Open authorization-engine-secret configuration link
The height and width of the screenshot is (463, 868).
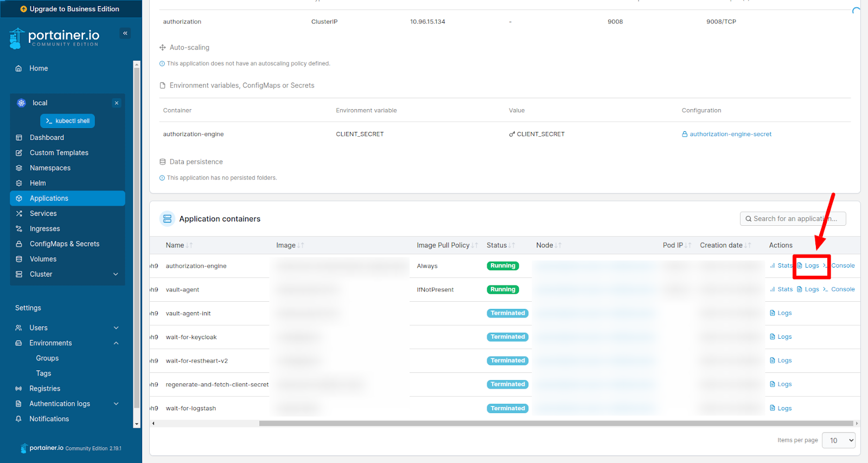tap(730, 134)
